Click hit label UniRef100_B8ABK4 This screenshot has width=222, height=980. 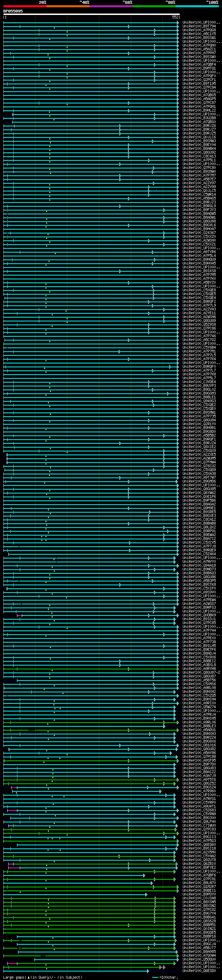point(199,148)
